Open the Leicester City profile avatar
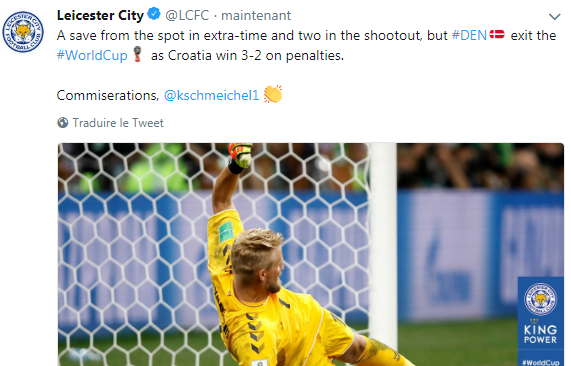 click(x=23, y=31)
